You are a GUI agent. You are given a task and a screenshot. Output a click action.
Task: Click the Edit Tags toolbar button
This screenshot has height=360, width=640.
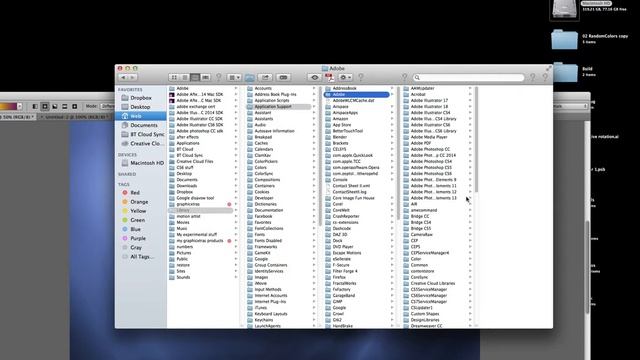pyautogui.click(x=283, y=78)
